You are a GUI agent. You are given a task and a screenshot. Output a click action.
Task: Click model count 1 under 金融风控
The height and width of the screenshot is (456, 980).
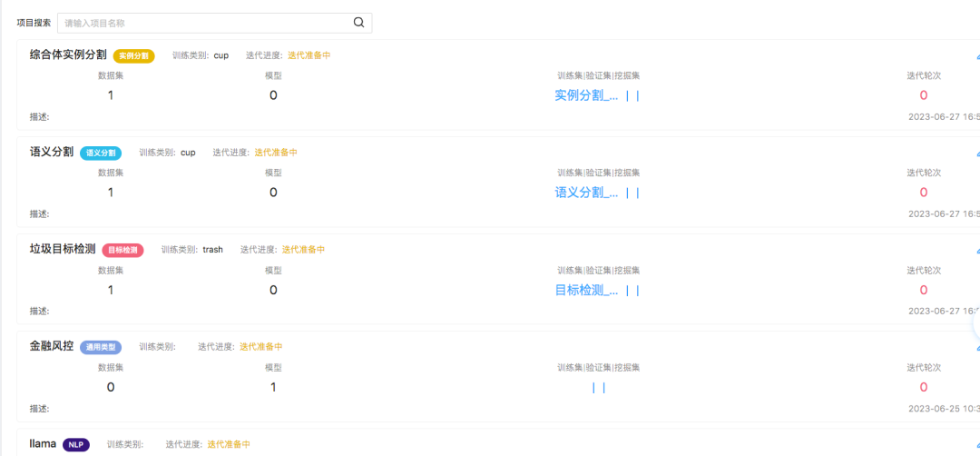click(273, 388)
